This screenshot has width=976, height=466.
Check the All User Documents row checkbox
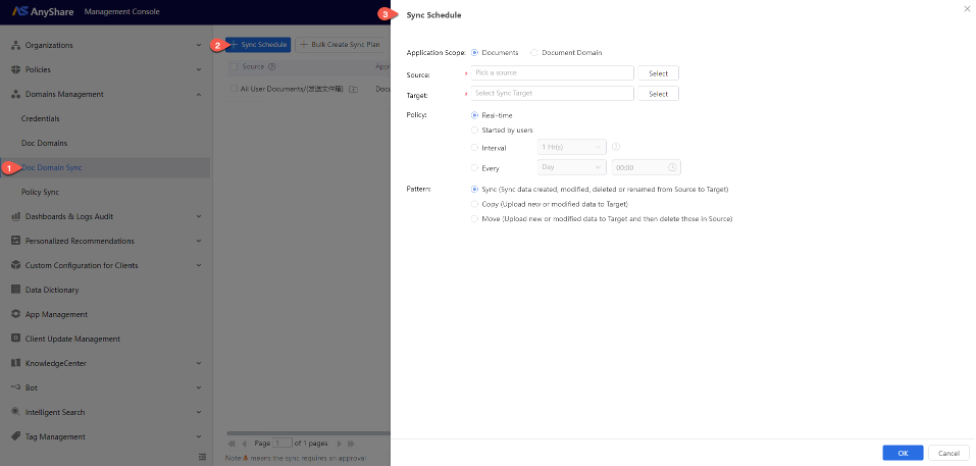pyautogui.click(x=234, y=89)
